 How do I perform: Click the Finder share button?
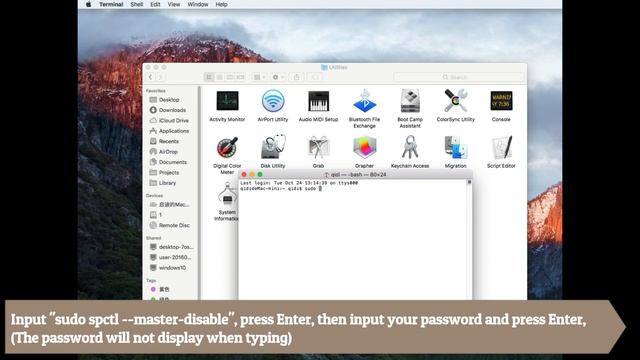pyautogui.click(x=297, y=77)
